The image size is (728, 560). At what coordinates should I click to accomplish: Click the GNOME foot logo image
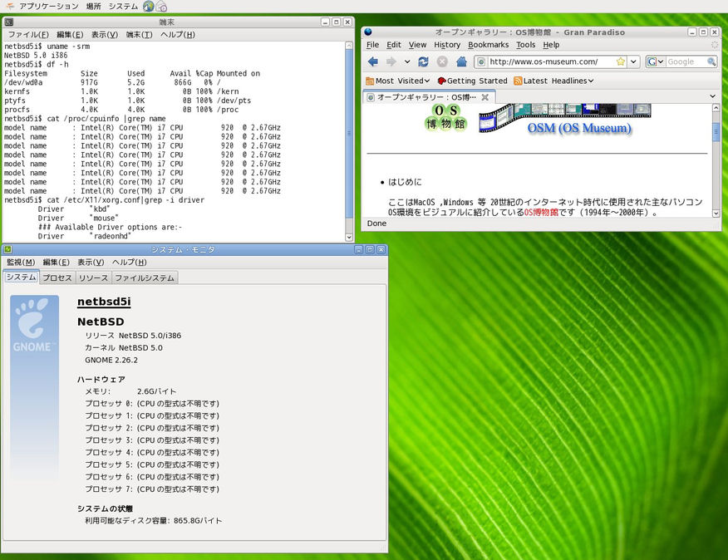pos(34,325)
